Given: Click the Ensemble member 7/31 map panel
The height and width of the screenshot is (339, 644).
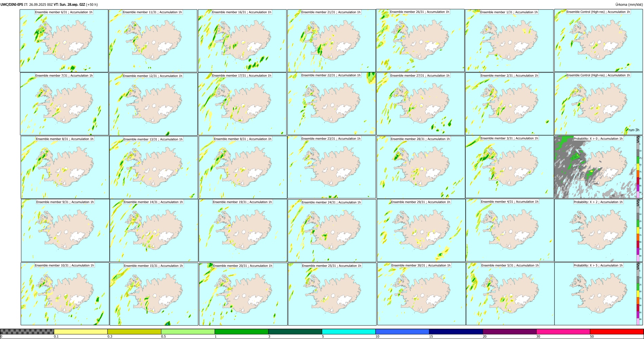Looking at the screenshot, I should click(64, 104).
